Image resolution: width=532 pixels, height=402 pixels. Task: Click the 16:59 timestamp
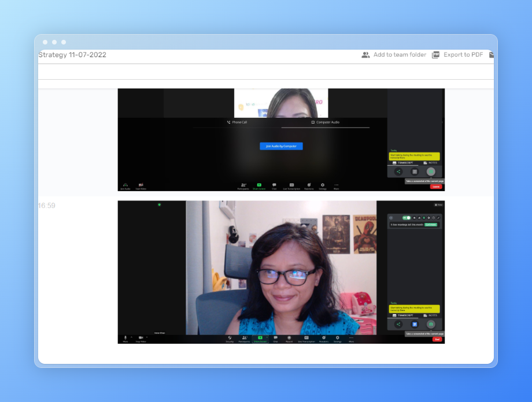(47, 206)
